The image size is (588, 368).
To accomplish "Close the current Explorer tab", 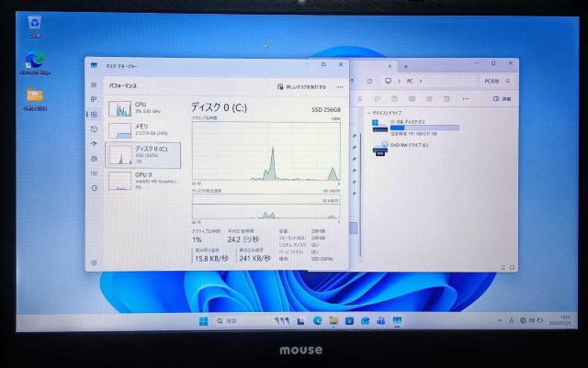I will point(390,66).
